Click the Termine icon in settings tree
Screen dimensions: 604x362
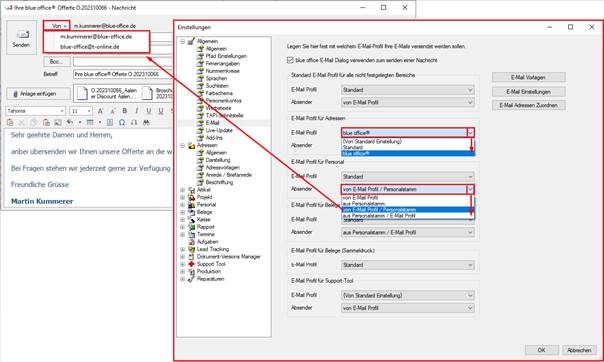(191, 234)
